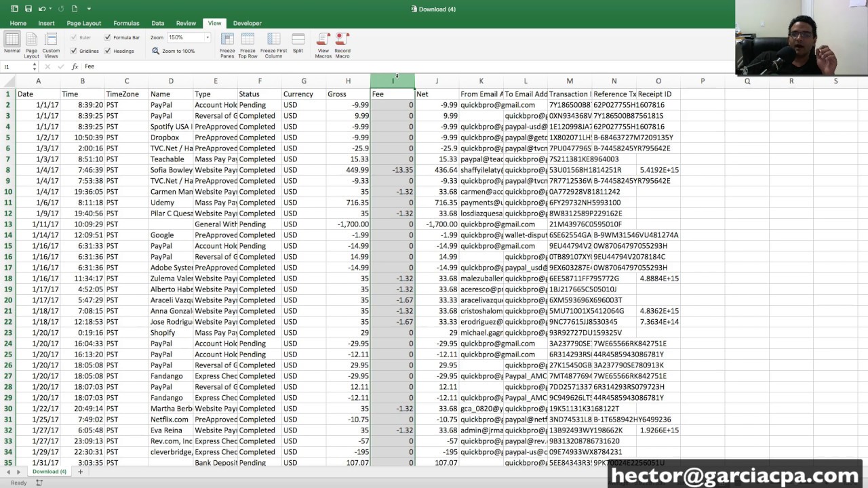The image size is (868, 488).
Task: Split the worksheet window
Action: [x=298, y=44]
